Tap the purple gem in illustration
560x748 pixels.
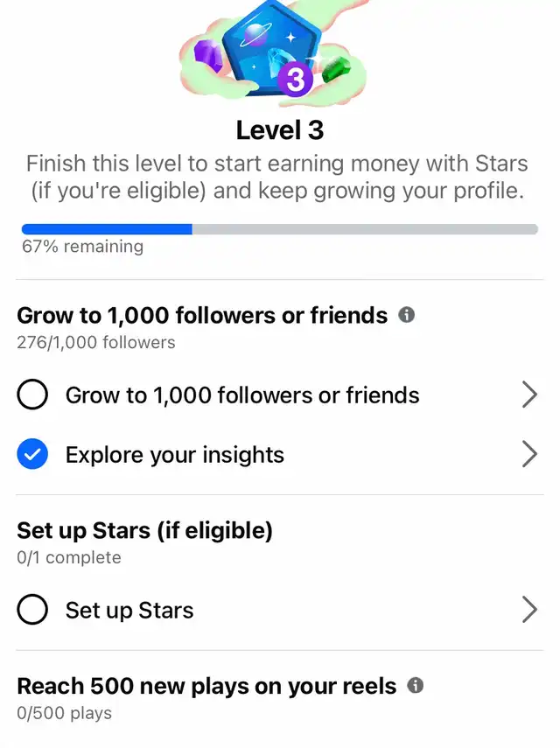click(209, 56)
